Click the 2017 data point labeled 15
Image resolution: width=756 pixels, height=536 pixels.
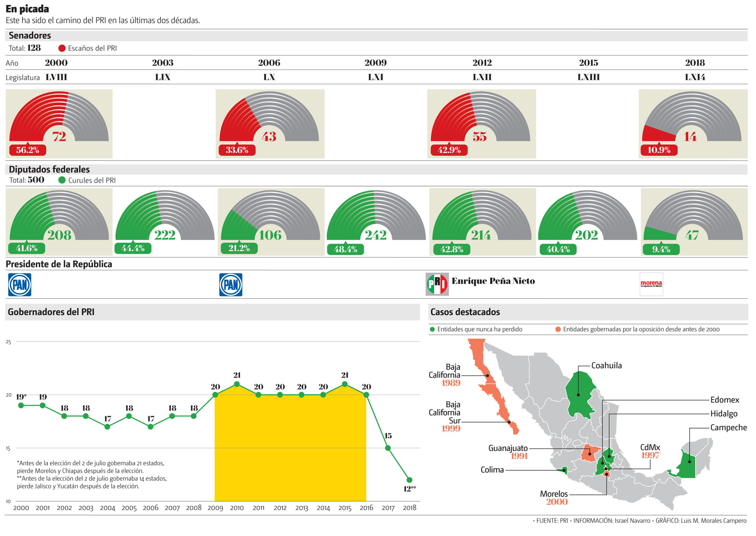(x=388, y=448)
